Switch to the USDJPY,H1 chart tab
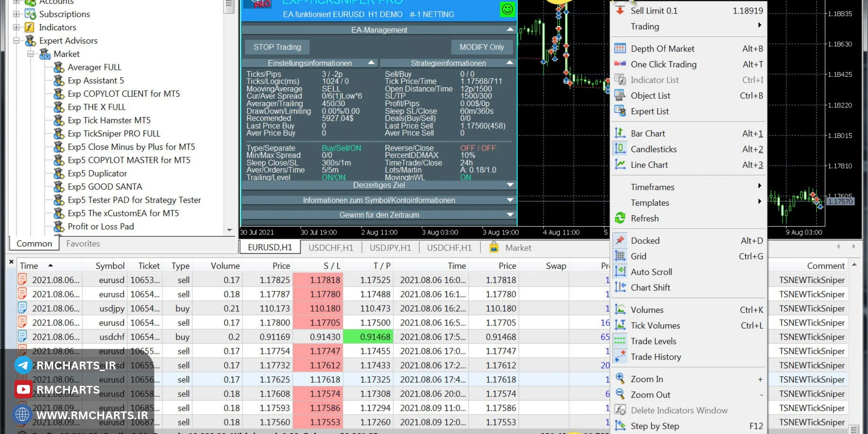This screenshot has width=868, height=434. (x=390, y=247)
